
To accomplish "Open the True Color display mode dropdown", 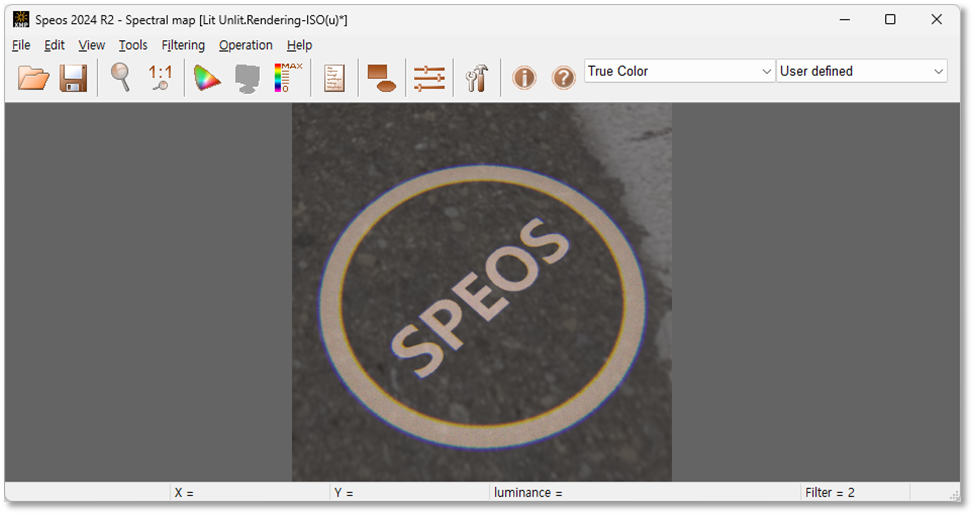I will tap(680, 71).
